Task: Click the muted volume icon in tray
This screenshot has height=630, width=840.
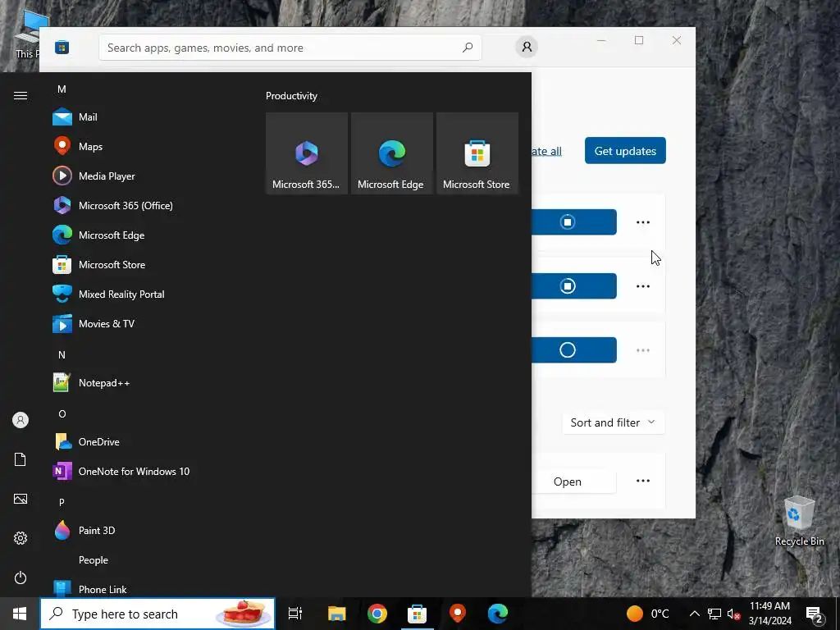Action: [733, 614]
